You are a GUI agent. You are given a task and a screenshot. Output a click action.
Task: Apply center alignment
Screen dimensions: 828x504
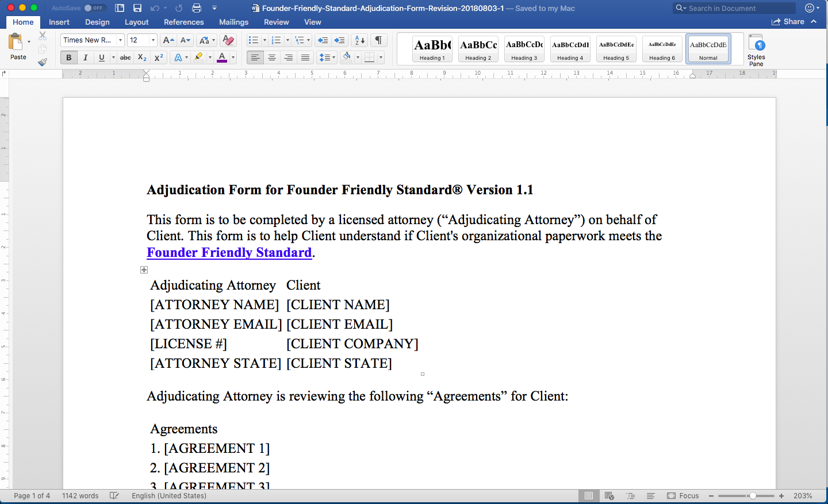pos(271,57)
